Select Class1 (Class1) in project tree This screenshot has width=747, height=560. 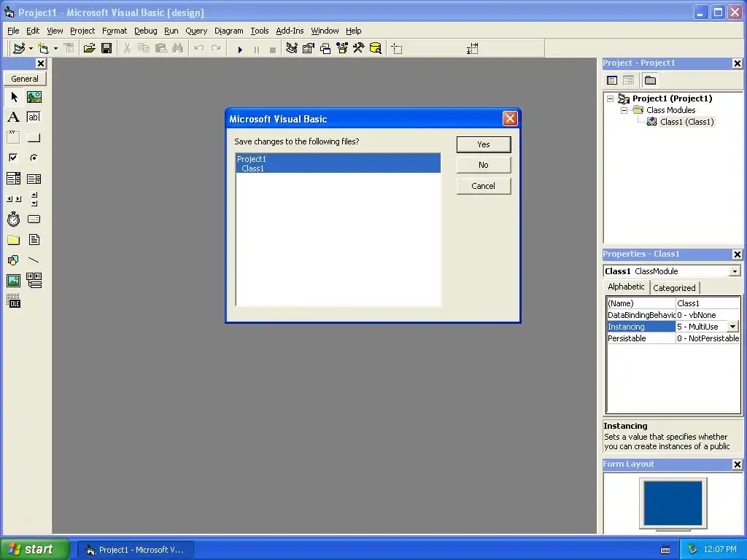click(686, 122)
